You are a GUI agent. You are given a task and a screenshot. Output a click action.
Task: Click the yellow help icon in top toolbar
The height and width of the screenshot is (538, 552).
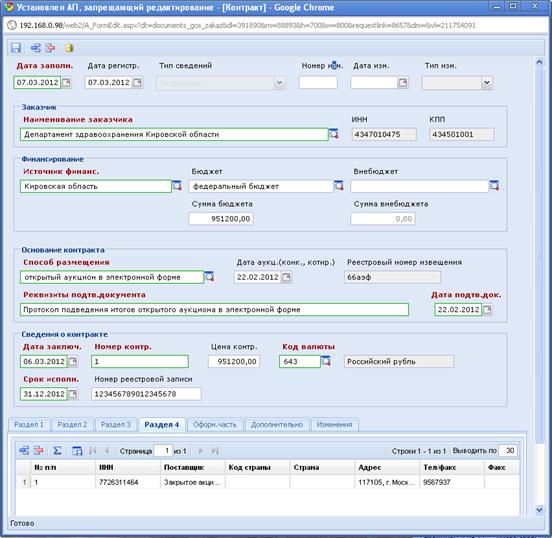[x=69, y=48]
